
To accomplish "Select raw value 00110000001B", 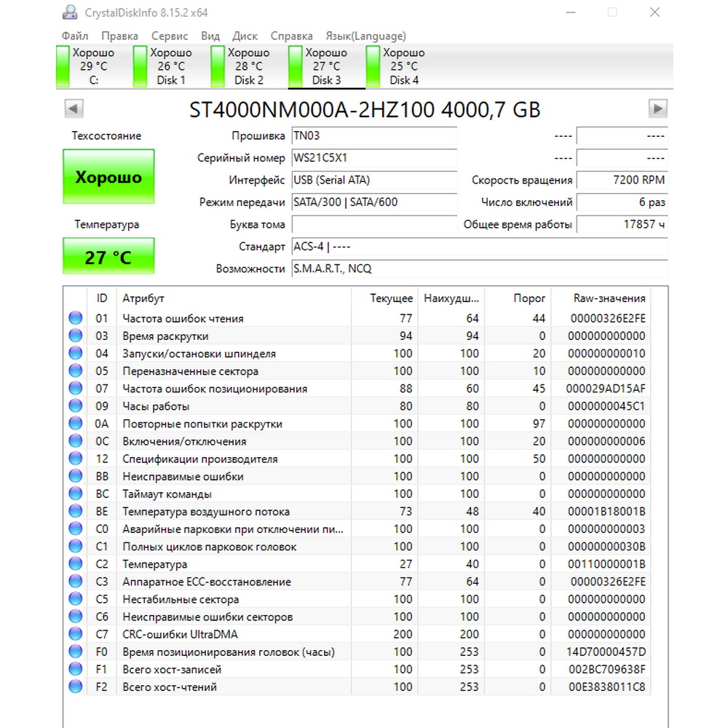I will tap(606, 564).
